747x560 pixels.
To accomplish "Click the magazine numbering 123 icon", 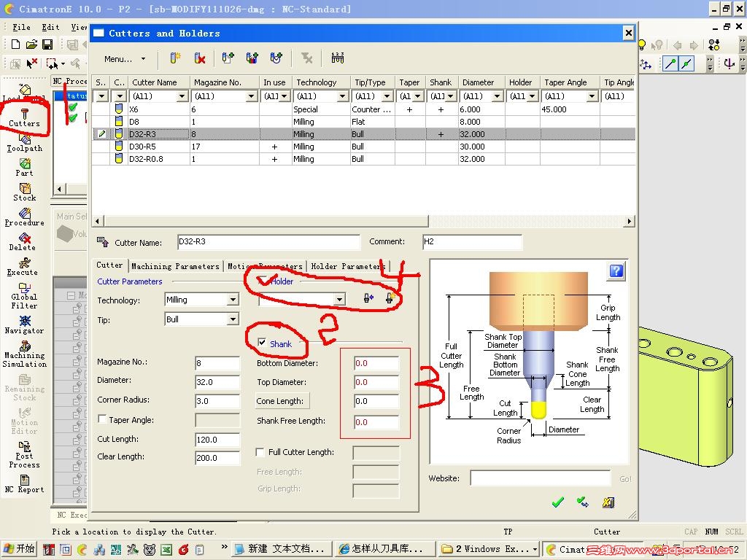I will [x=337, y=58].
